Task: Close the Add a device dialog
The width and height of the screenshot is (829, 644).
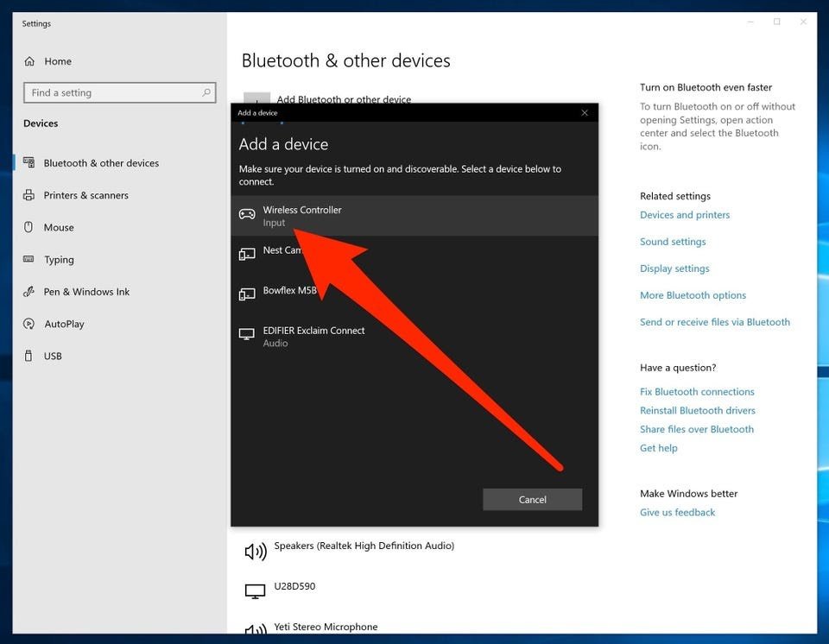Action: tap(585, 112)
